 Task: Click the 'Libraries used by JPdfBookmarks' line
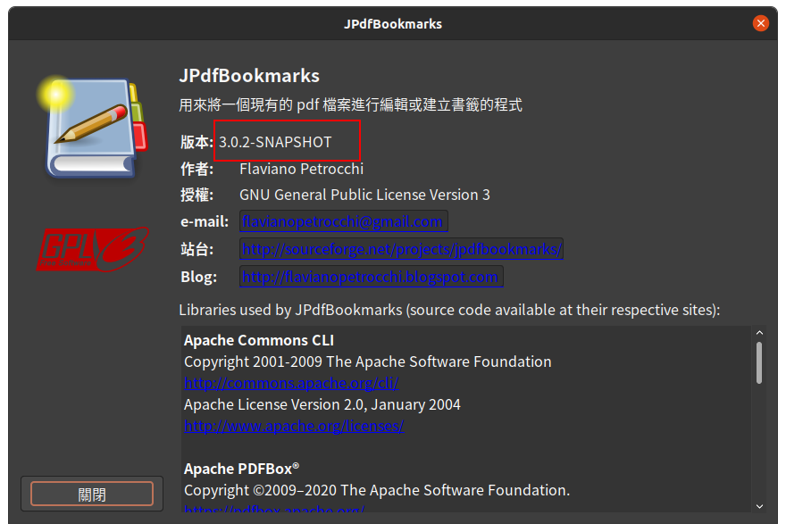[449, 310]
